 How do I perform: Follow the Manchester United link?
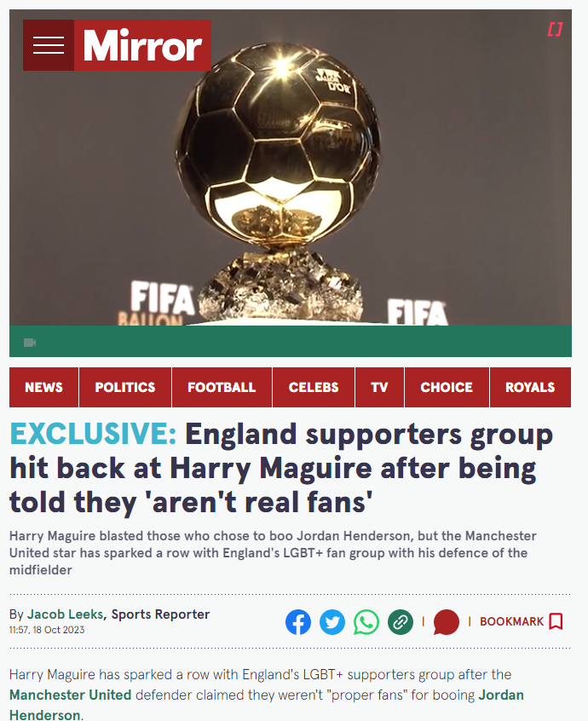(x=71, y=695)
